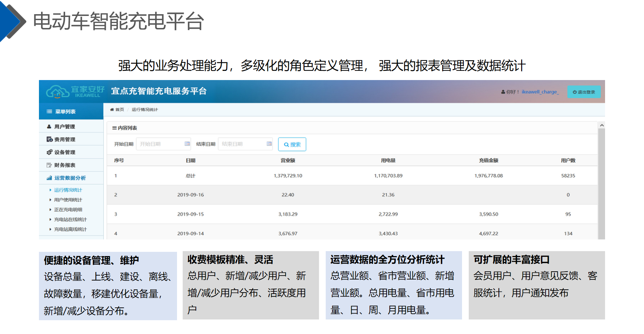Click the 用户数 column header

pyautogui.click(x=568, y=160)
